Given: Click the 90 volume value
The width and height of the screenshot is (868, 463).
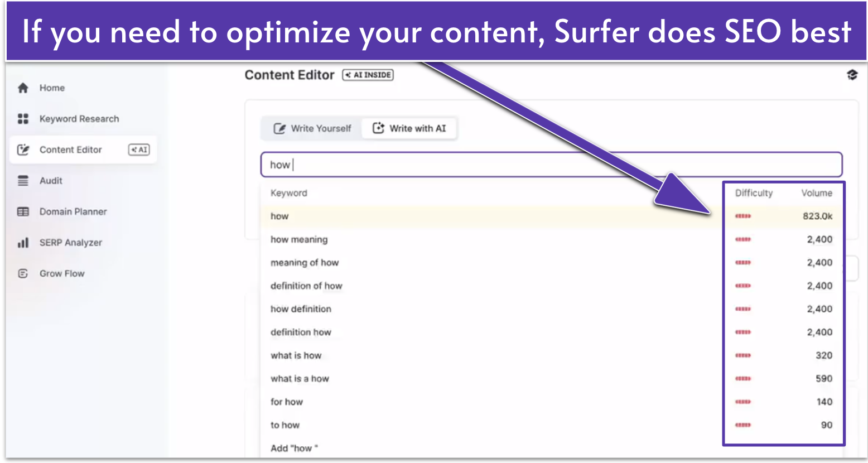Looking at the screenshot, I should [827, 425].
